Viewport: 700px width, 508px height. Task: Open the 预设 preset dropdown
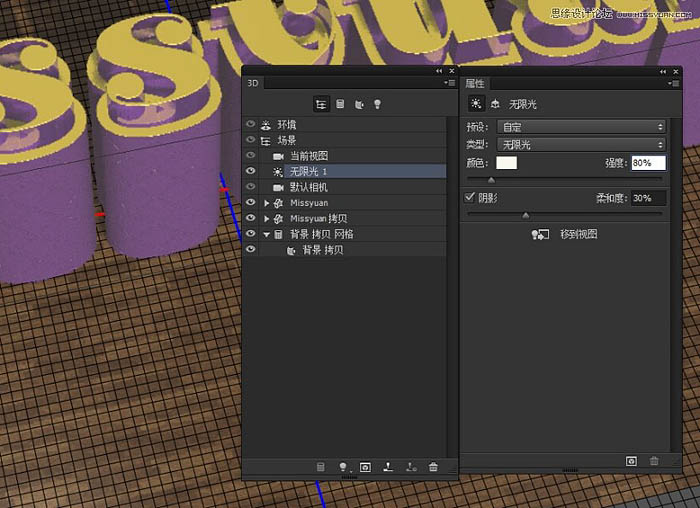581,127
